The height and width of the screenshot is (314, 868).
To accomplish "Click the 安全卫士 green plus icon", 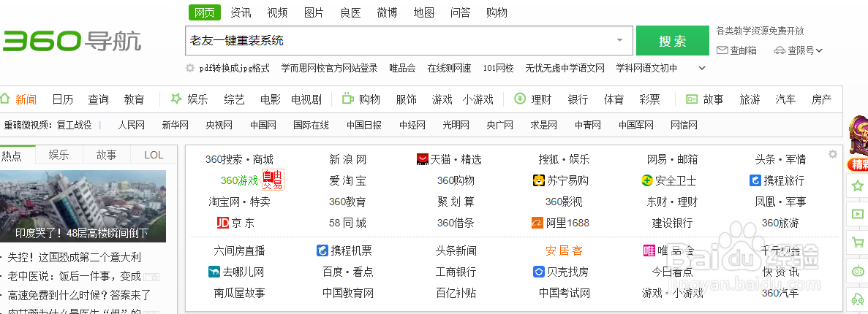I will [647, 180].
